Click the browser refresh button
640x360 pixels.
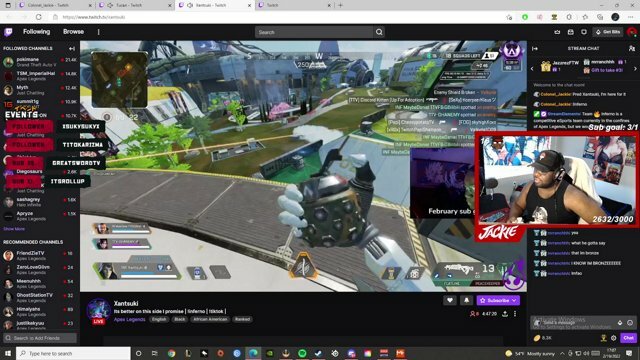pyautogui.click(x=39, y=17)
